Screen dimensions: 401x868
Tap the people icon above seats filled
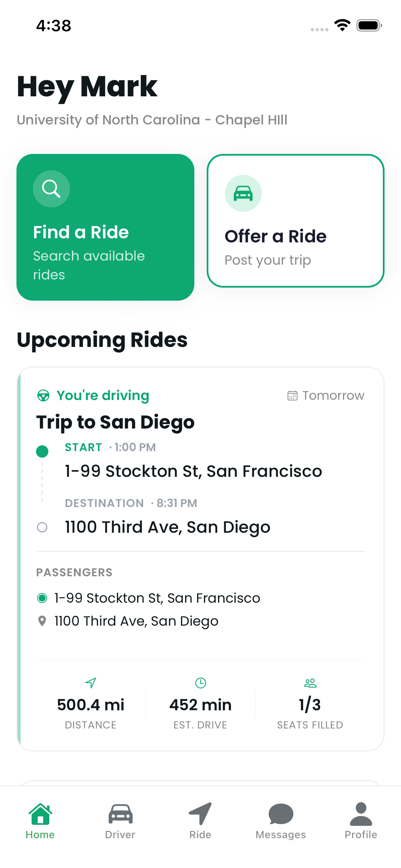[x=310, y=683]
